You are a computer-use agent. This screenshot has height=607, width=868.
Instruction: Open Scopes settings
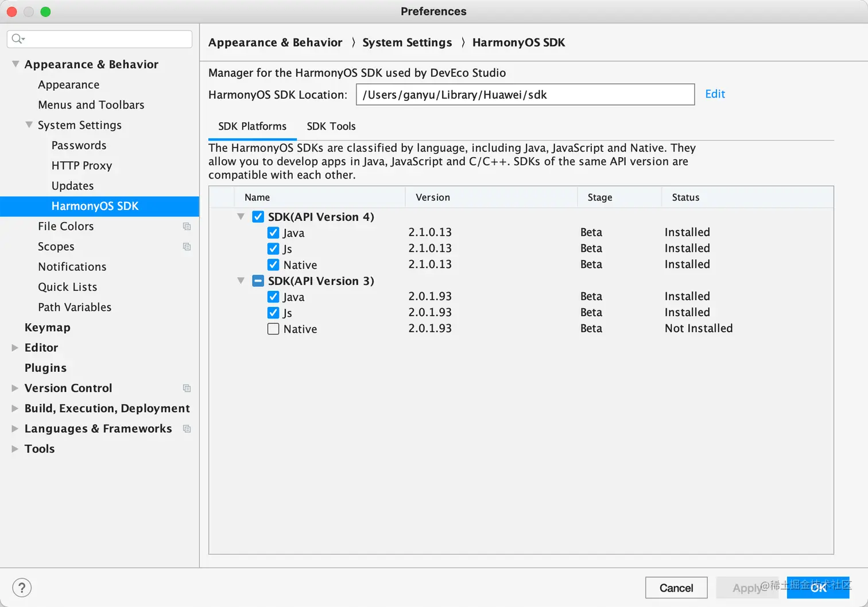point(56,247)
